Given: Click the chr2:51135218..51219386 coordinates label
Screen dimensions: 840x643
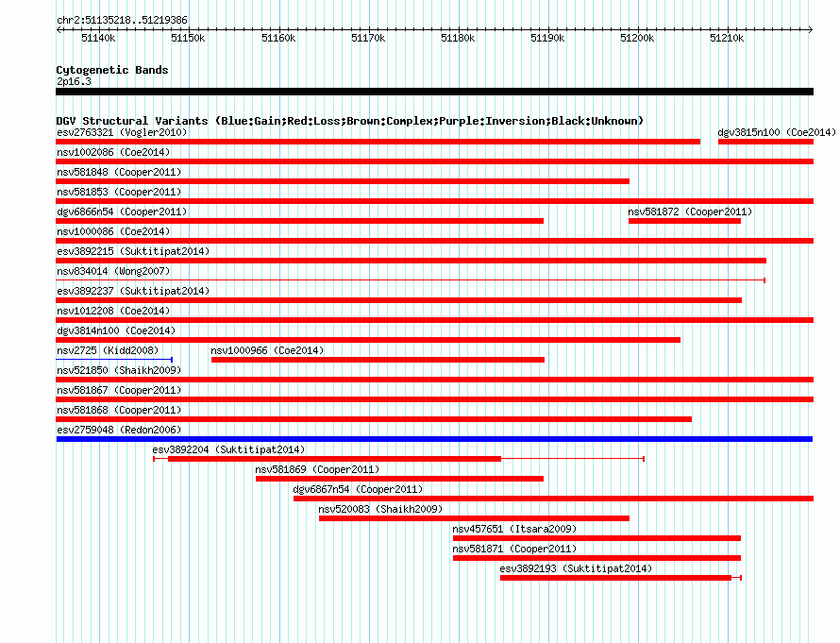Looking at the screenshot, I should coord(122,20).
